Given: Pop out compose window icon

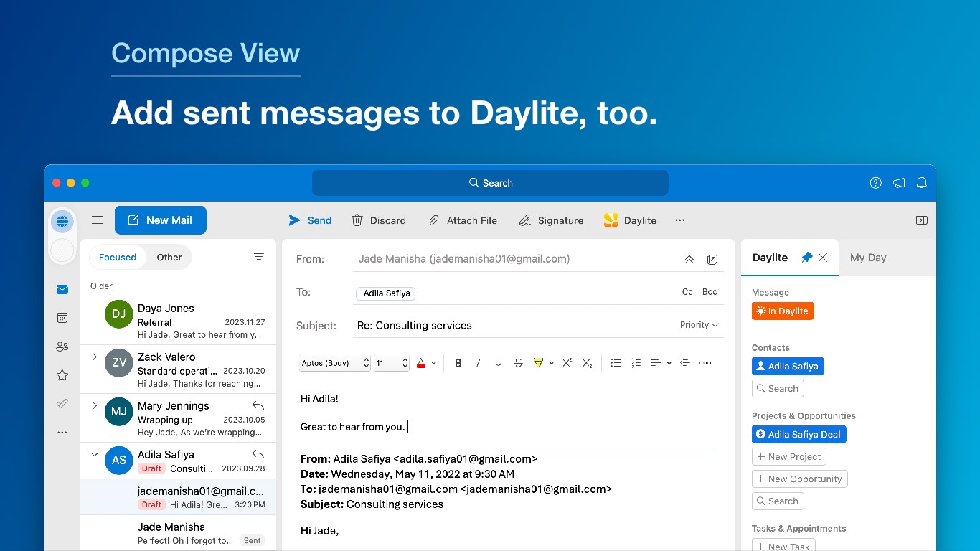Looking at the screenshot, I should coord(712,260).
